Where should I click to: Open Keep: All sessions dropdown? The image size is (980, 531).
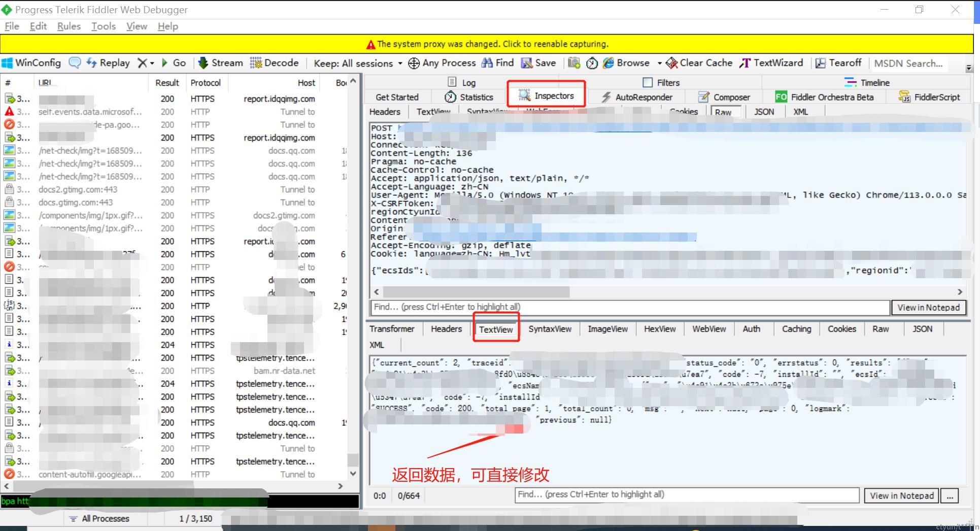[358, 63]
